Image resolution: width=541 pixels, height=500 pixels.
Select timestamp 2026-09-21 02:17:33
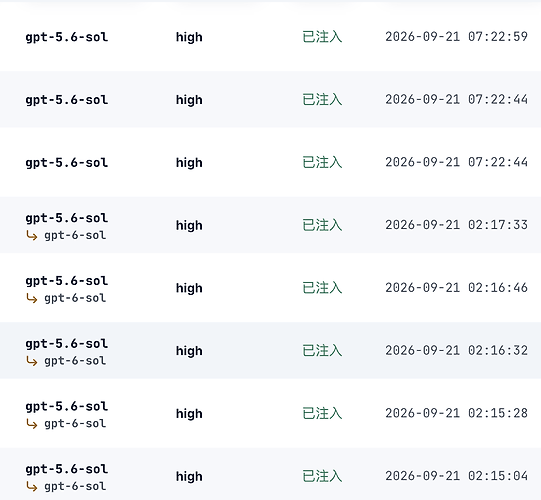[456, 225]
